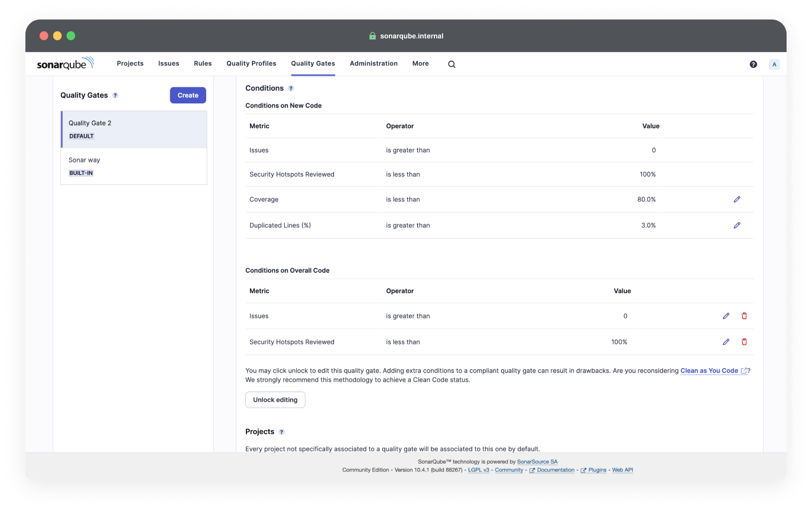812x511 pixels.
Task: Delete the Issues overall code condition
Action: click(x=744, y=315)
